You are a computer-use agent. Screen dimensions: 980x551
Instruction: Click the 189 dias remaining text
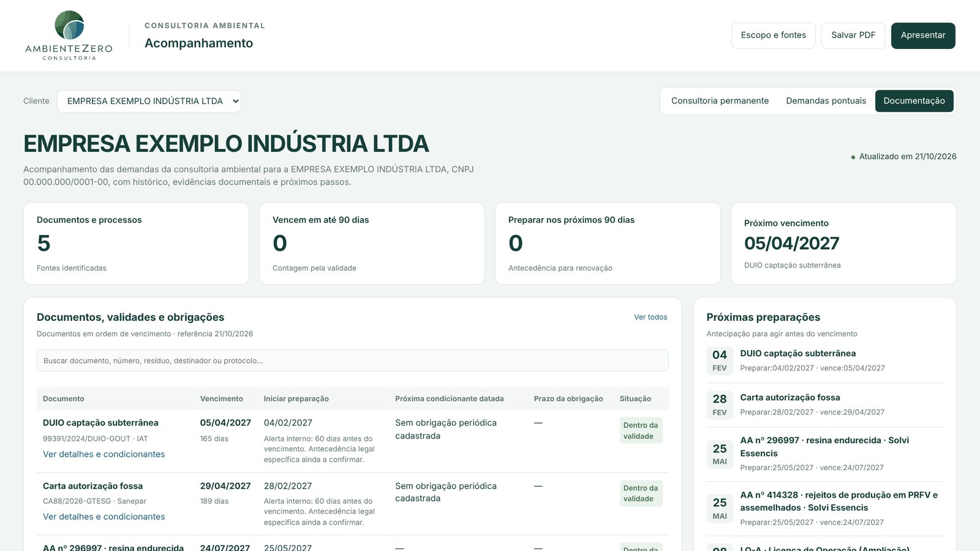coord(214,501)
